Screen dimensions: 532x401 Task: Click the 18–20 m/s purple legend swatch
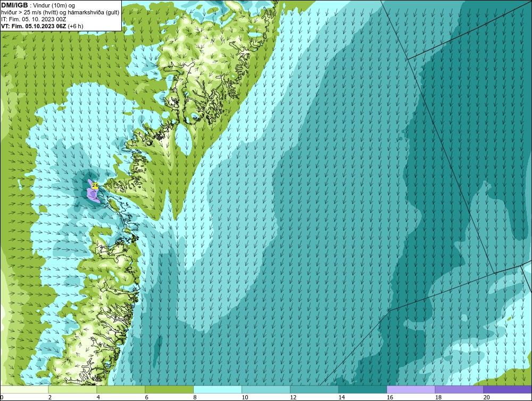[x=460, y=389]
